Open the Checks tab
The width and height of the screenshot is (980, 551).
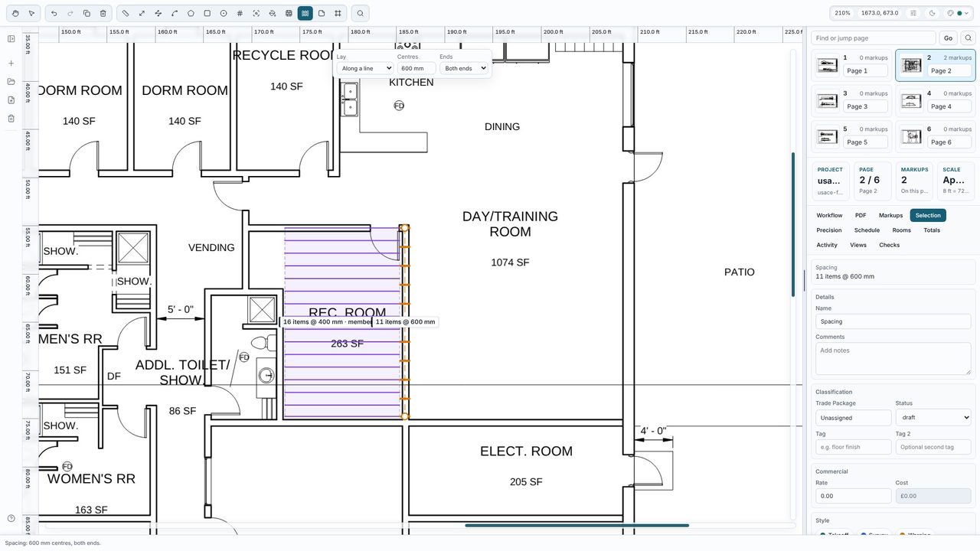click(889, 245)
